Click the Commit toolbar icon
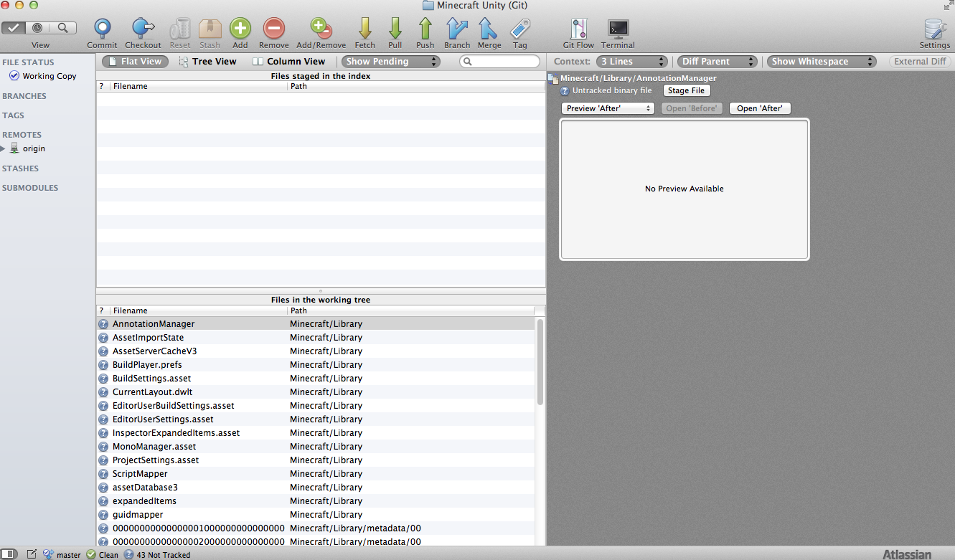Screen dimensions: 955x560 tap(103, 29)
